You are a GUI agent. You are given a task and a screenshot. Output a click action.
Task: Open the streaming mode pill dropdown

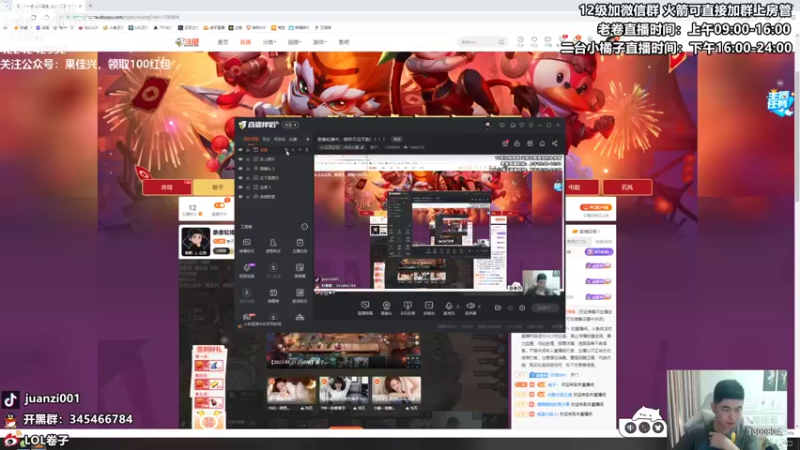(x=290, y=125)
